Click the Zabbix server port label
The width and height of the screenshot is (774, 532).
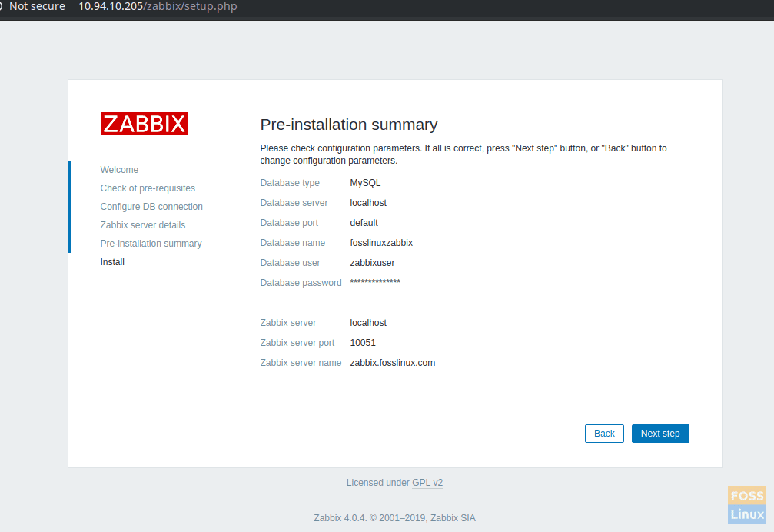pyautogui.click(x=297, y=342)
